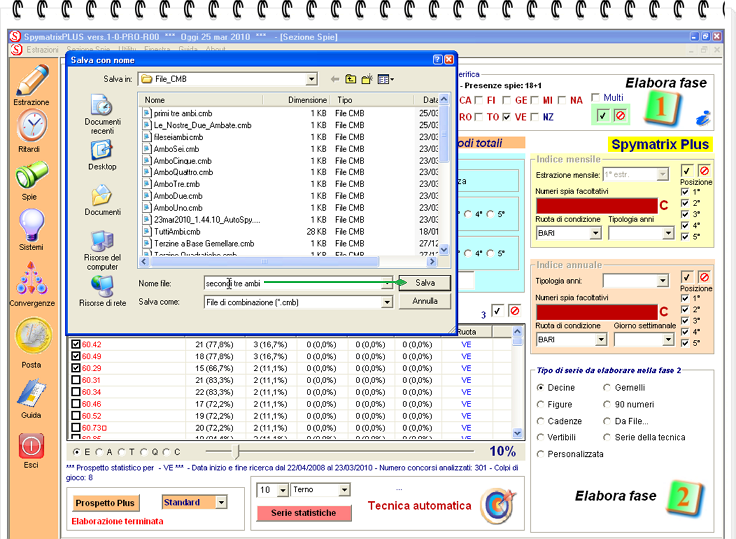Adjust the 10% percentage slider
This screenshot has width=736, height=539.
click(x=237, y=452)
